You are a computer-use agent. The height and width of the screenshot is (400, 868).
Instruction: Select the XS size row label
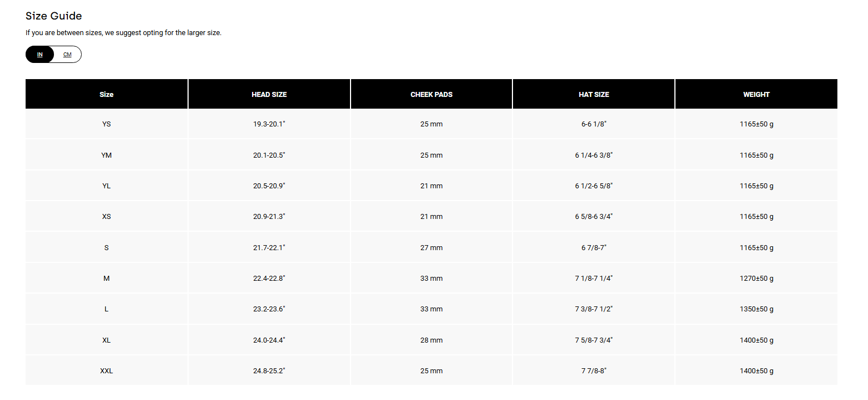tap(106, 217)
